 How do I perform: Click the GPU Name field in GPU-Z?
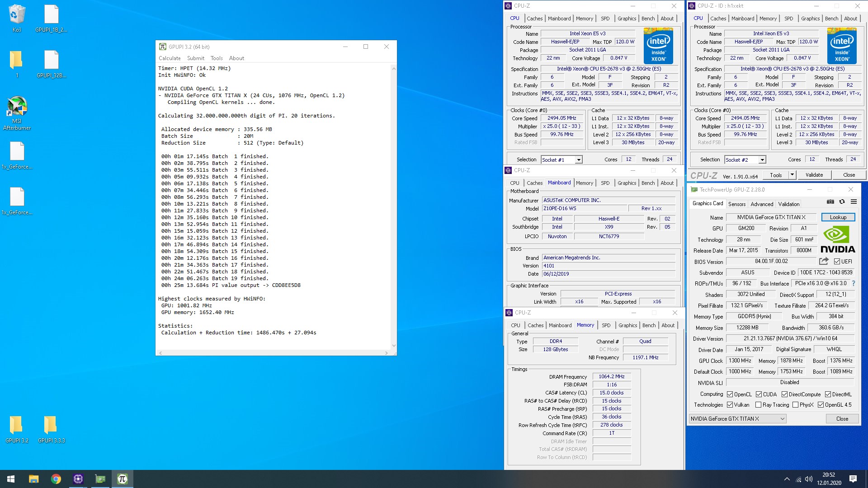click(771, 217)
